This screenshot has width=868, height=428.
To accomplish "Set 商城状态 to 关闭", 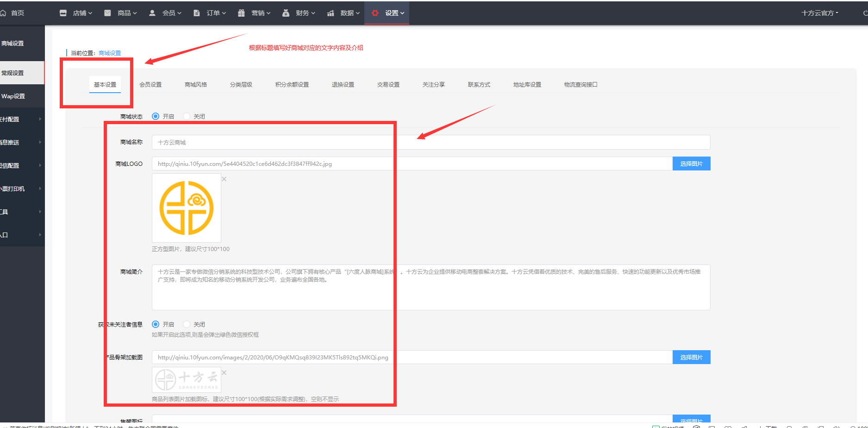I will point(187,116).
